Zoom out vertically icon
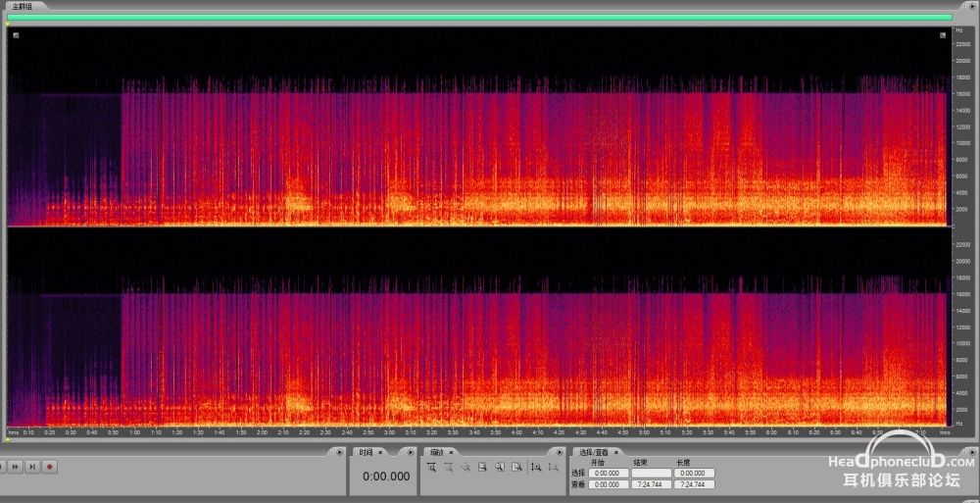The height and width of the screenshot is (503, 980). tap(553, 467)
